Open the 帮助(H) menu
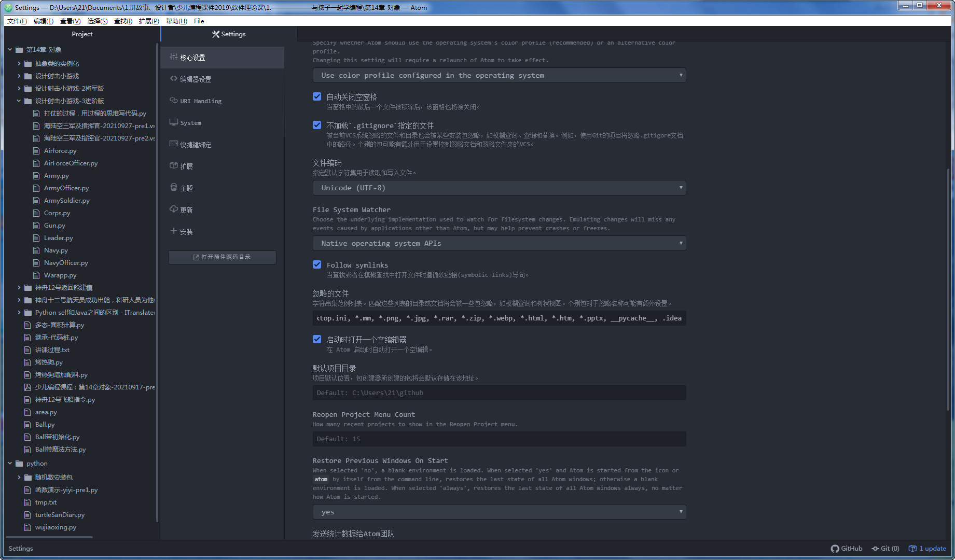955x560 pixels. pos(176,21)
